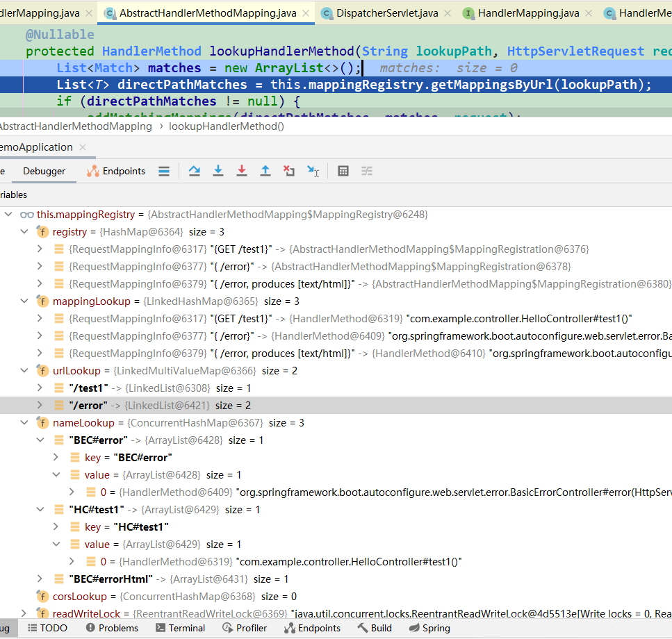Viewport: 672px width, 639px height.
Task: Open the Evaluate Expression calculator
Action: [343, 171]
